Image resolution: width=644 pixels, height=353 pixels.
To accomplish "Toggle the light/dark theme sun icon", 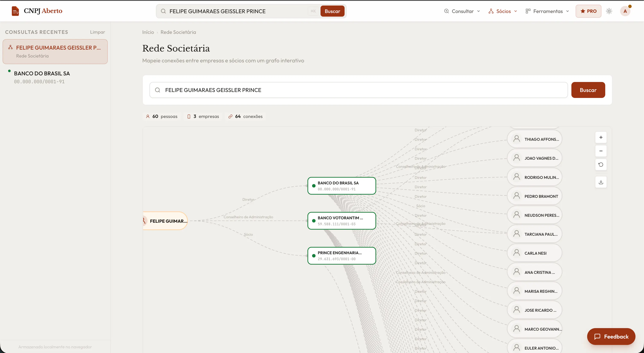I will click(x=609, y=11).
